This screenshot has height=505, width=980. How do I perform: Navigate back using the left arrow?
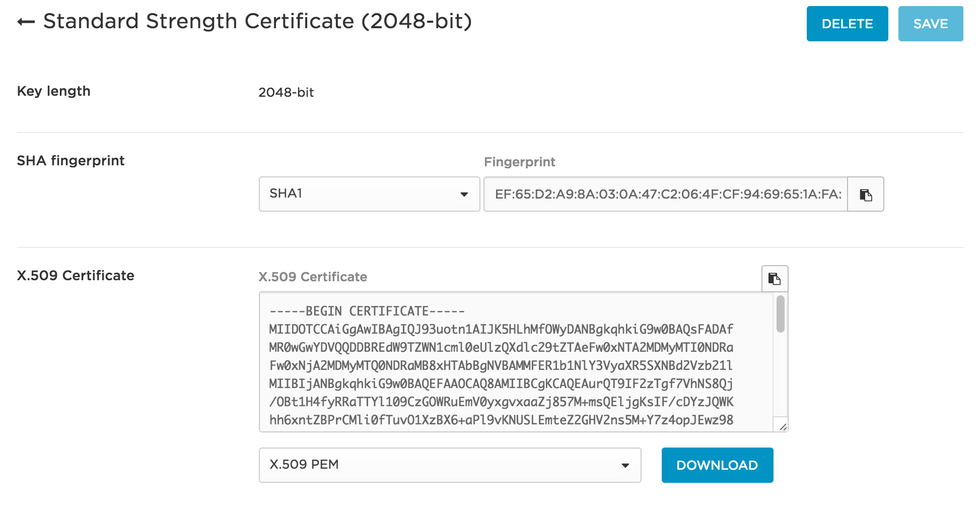pos(25,21)
